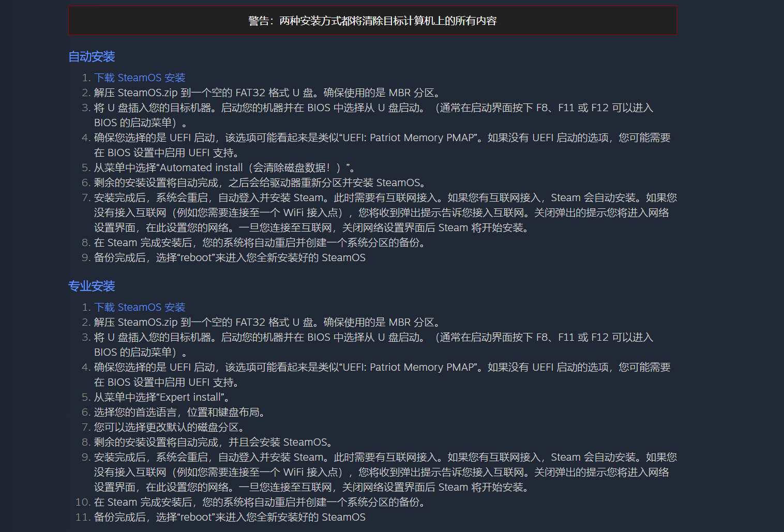Viewport: 784px width, 532px height.
Task: Click the red warning banner text 警告
Action: [x=372, y=21]
